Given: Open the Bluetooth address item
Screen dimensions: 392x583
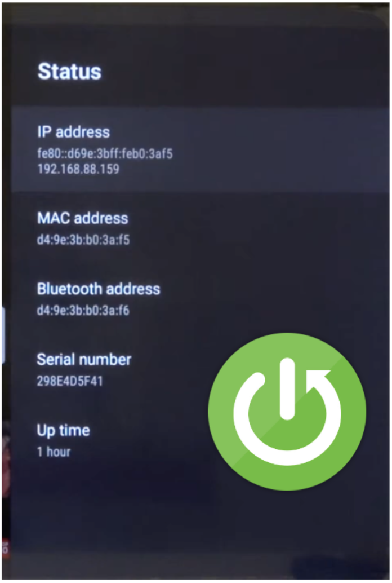Looking at the screenshot, I should (x=200, y=299).
